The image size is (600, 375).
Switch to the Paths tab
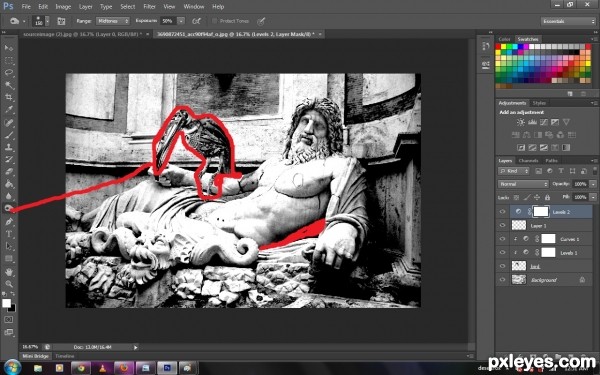coord(551,161)
